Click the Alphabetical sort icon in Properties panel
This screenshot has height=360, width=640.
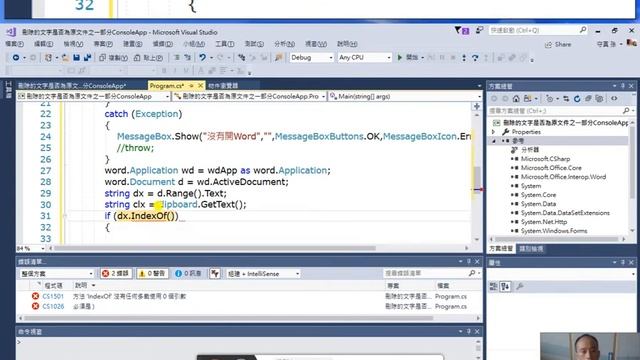pos(505,286)
